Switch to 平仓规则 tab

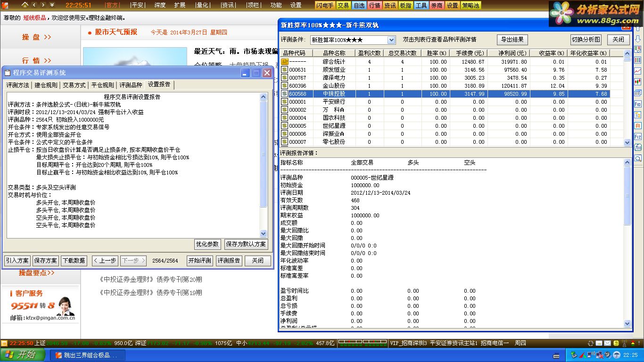coord(102,85)
